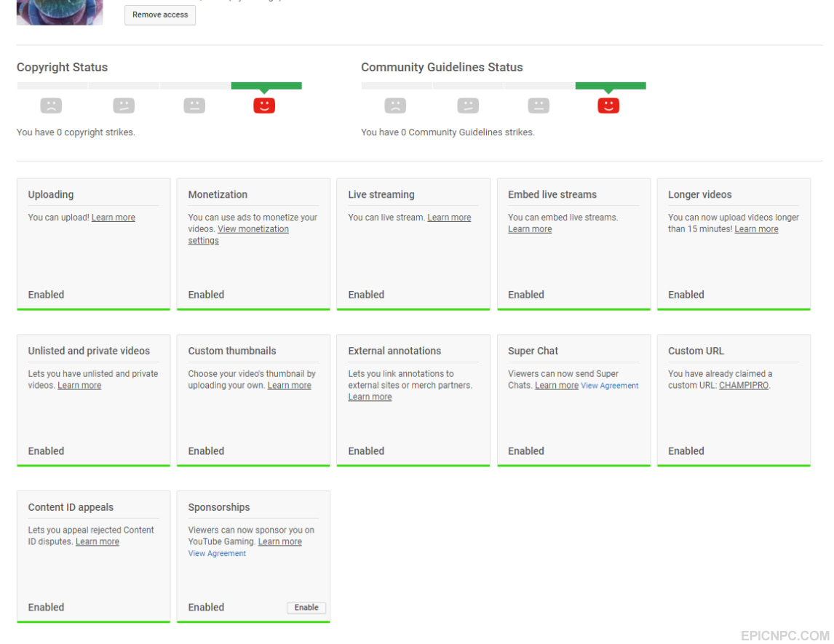Open Learn more link in Custom thumbnails card
The height and width of the screenshot is (644, 834).
pos(290,386)
